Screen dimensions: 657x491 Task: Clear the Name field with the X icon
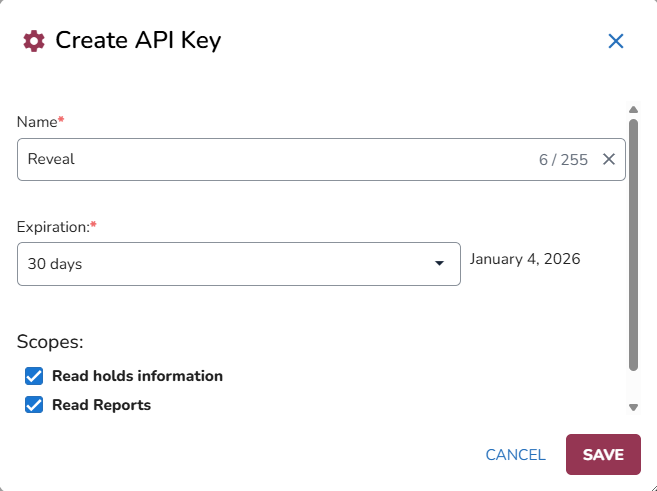[608, 159]
